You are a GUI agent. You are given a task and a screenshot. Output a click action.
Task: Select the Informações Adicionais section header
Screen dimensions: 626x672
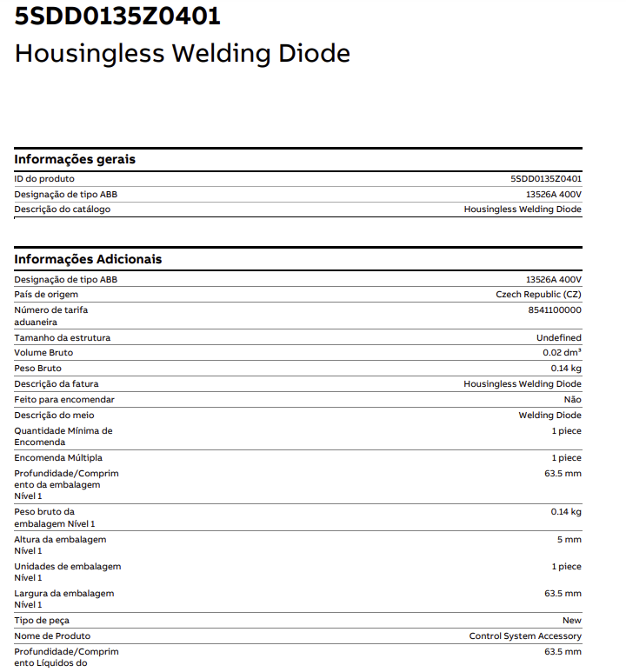88,259
